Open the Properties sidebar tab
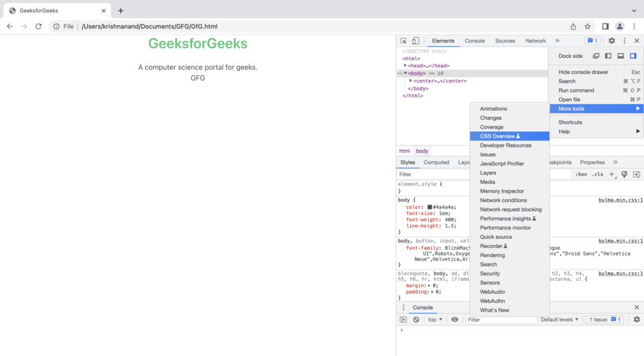 point(592,162)
